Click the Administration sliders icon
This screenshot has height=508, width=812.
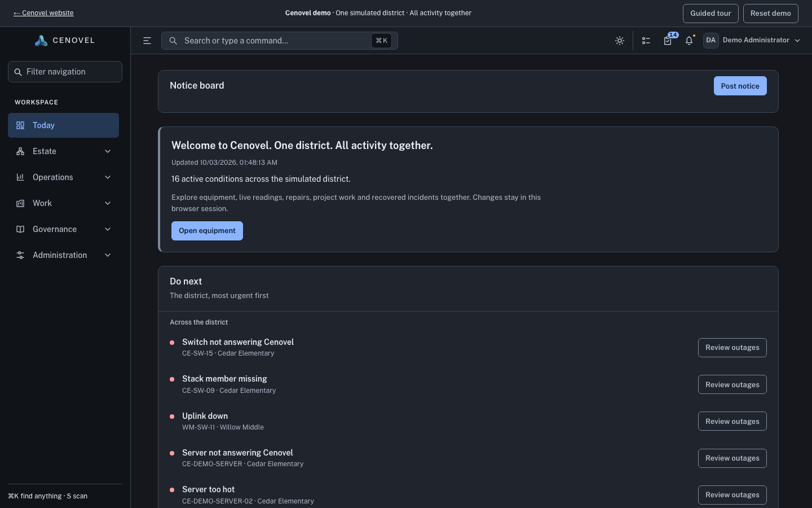coord(20,255)
